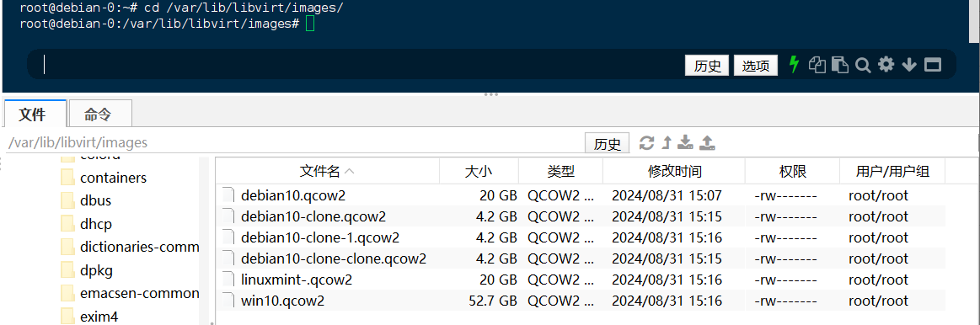Screen dimensions: 980x325
Task: Click the folder icon beside exim4
Action: [x=67, y=317]
